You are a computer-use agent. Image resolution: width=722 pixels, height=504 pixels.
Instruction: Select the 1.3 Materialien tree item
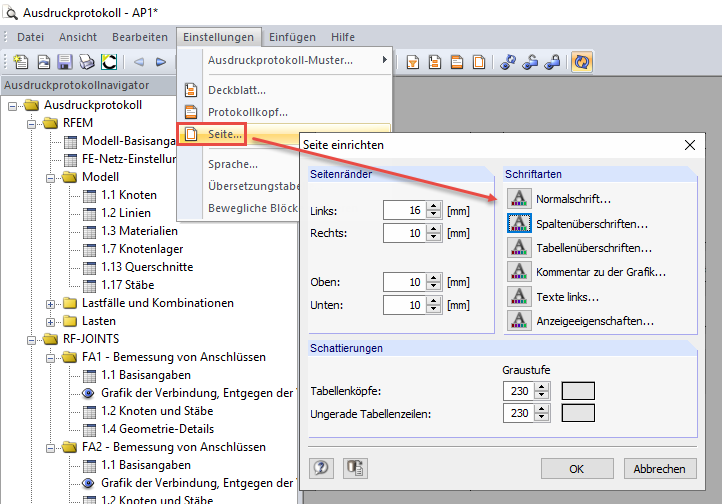pyautogui.click(x=139, y=231)
